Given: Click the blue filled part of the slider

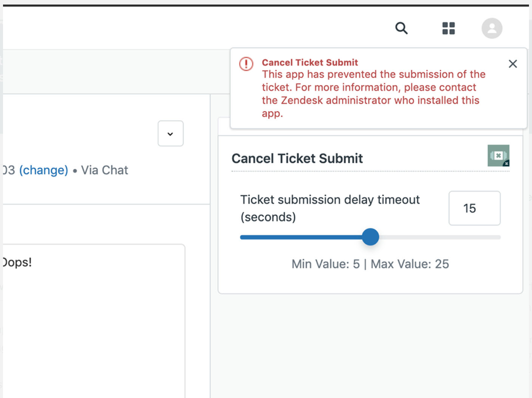Looking at the screenshot, I should coord(302,237).
